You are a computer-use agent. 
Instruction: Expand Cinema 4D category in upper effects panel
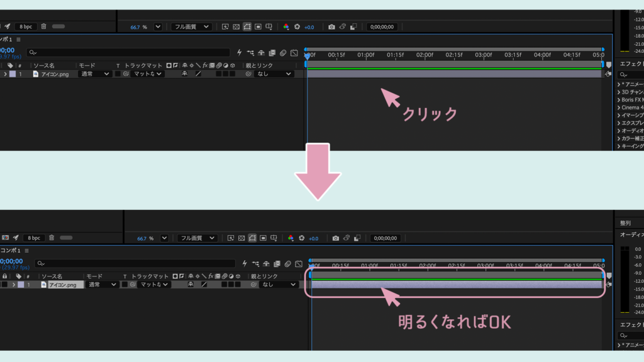(x=619, y=107)
